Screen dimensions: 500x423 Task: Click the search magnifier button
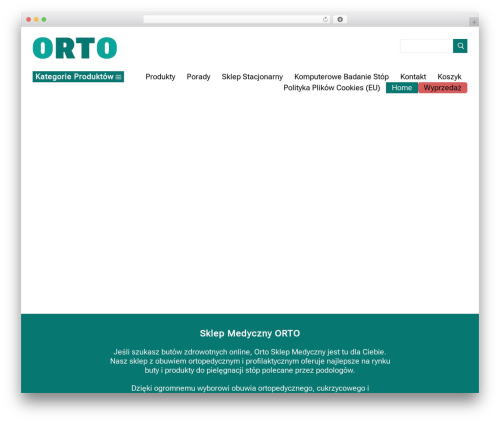click(460, 46)
